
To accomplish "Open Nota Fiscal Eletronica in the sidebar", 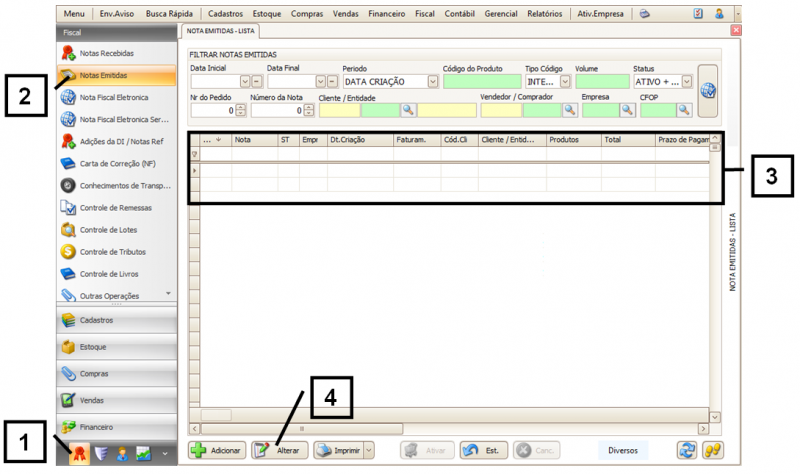I will [113, 98].
